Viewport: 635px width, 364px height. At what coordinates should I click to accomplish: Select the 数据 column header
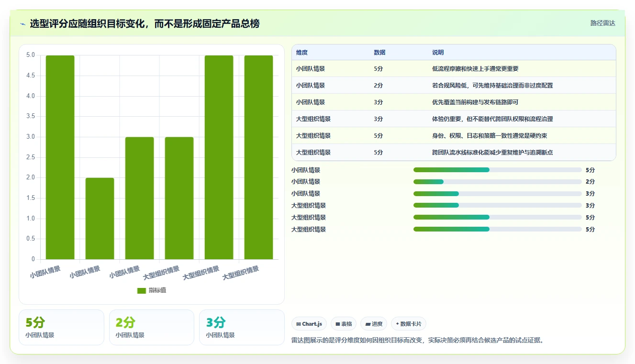[x=379, y=52]
